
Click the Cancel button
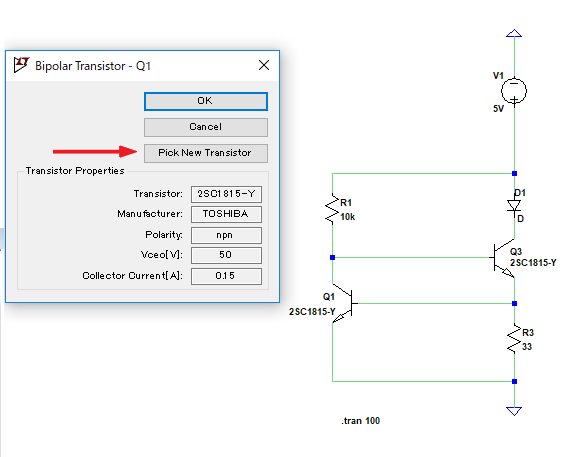[206, 127]
